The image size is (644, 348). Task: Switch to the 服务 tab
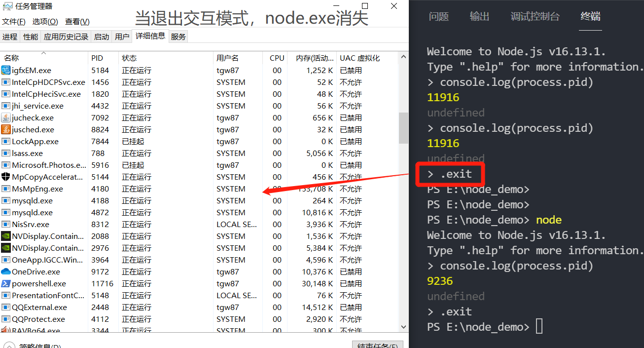179,37
